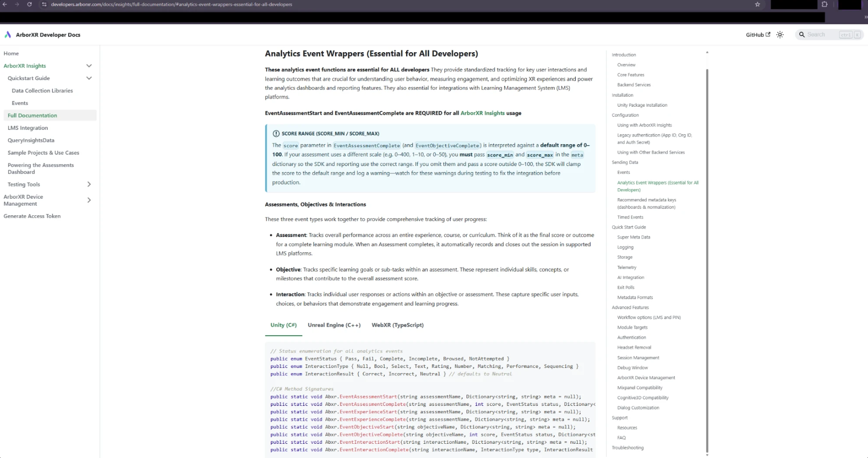Click the table of contents scrollbar
Viewport: 868px width, 458px height.
pyautogui.click(x=707, y=261)
